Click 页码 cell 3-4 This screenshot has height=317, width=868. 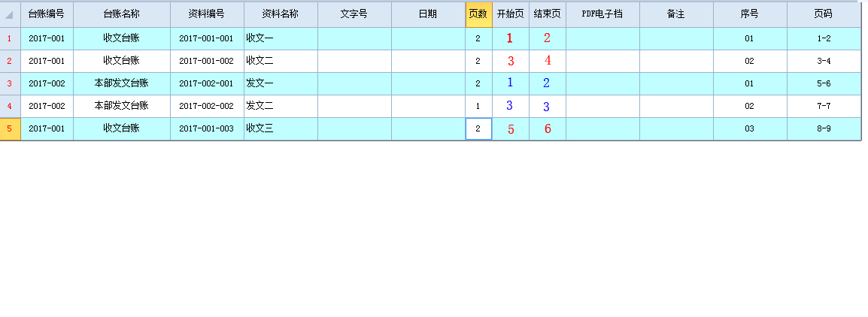(824, 62)
